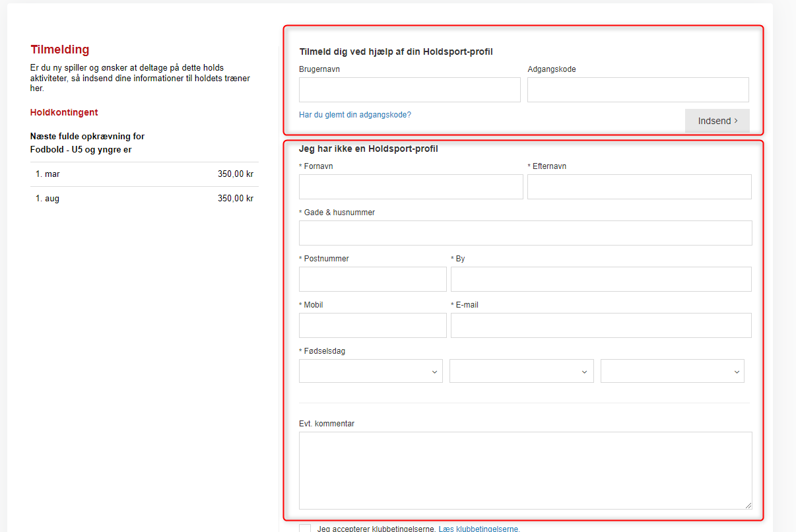Click the comment box resize handle
Image resolution: width=796 pixels, height=532 pixels.
tap(748, 505)
